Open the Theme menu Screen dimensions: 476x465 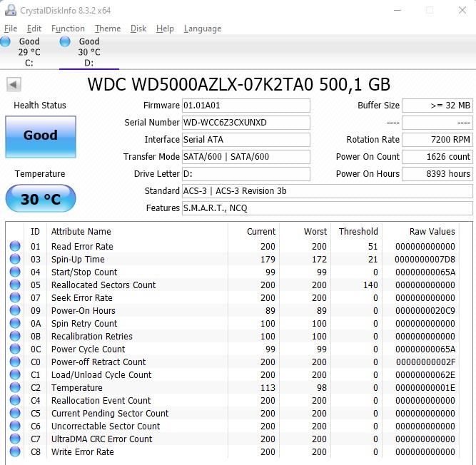click(108, 29)
